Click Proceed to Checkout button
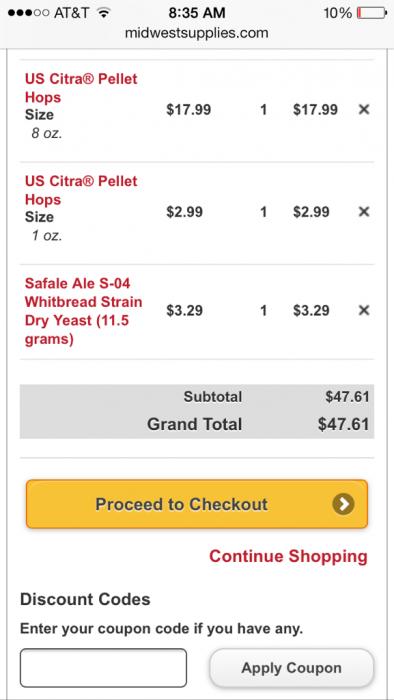This screenshot has height=700, width=394. pos(197,504)
